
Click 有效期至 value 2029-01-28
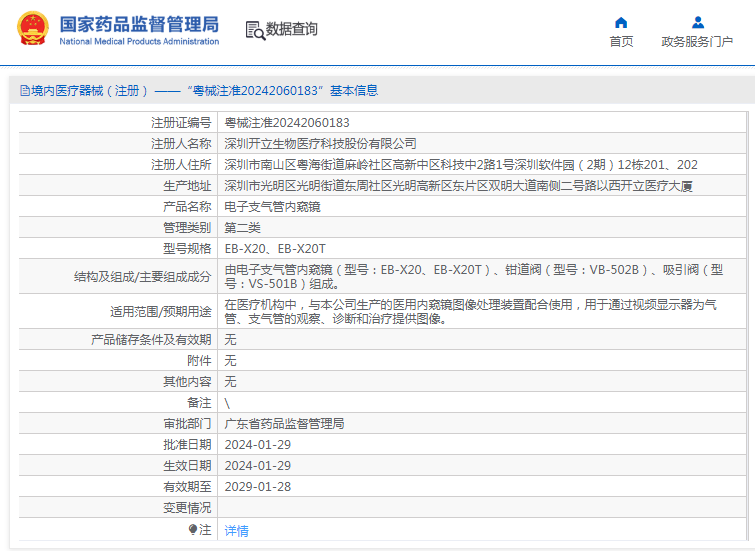click(258, 487)
